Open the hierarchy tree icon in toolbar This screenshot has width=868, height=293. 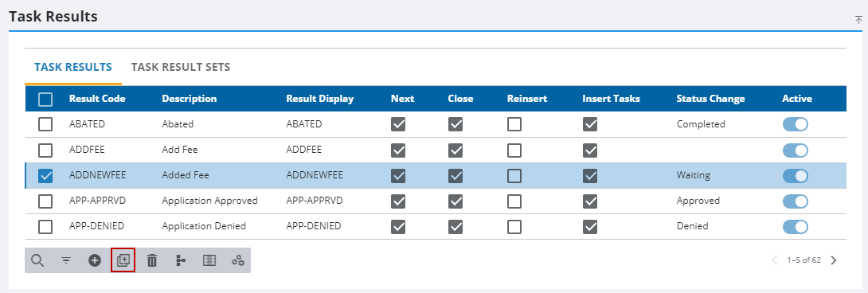pos(181,260)
